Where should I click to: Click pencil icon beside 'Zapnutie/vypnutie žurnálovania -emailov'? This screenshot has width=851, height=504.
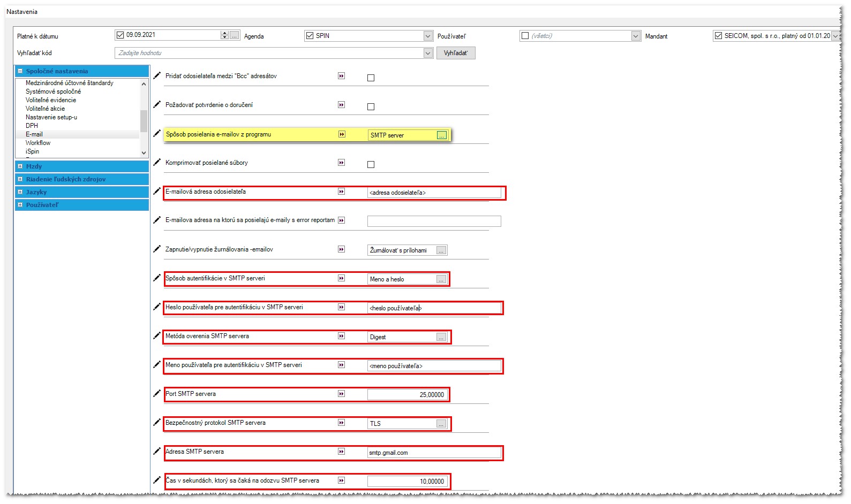click(x=157, y=249)
